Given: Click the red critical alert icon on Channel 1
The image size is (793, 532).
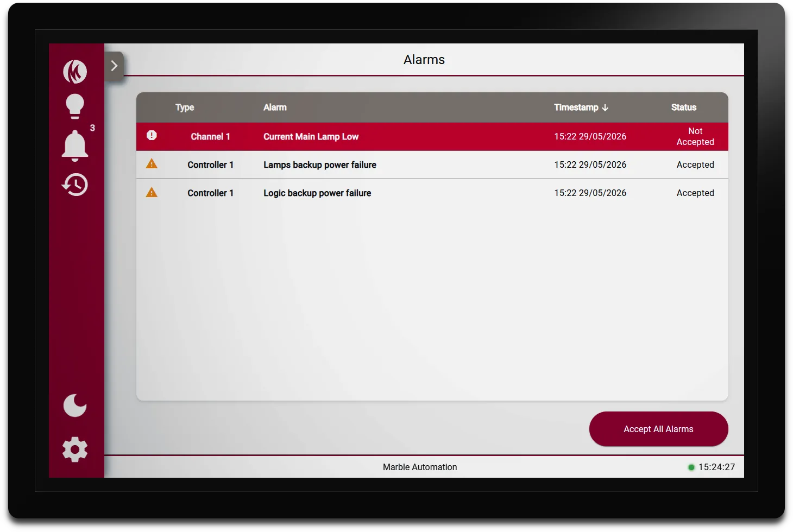Looking at the screenshot, I should click(152, 135).
